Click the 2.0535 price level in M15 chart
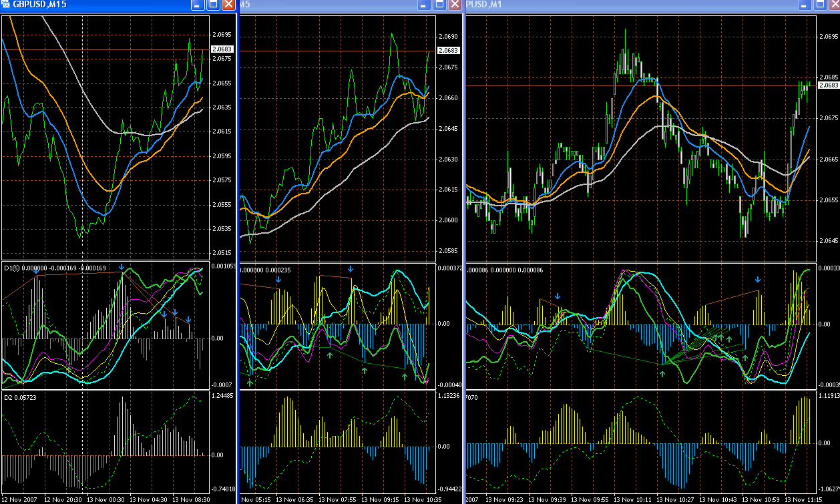 pyautogui.click(x=222, y=229)
